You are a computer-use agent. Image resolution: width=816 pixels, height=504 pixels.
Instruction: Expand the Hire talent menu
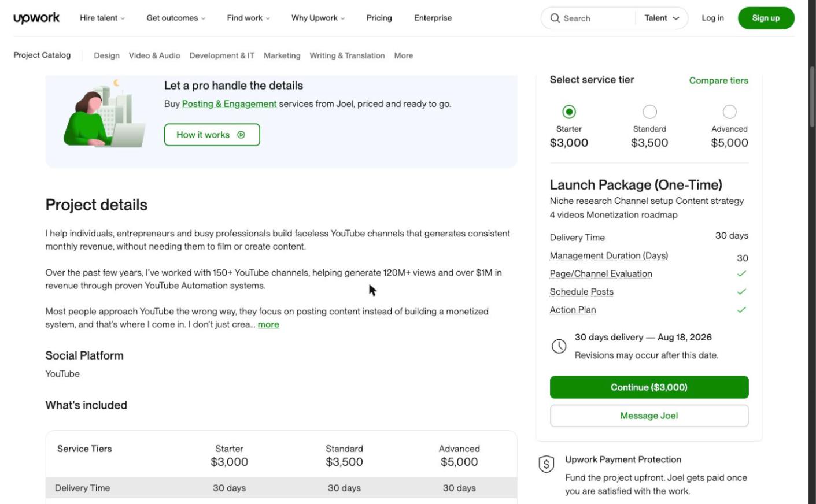tap(102, 18)
